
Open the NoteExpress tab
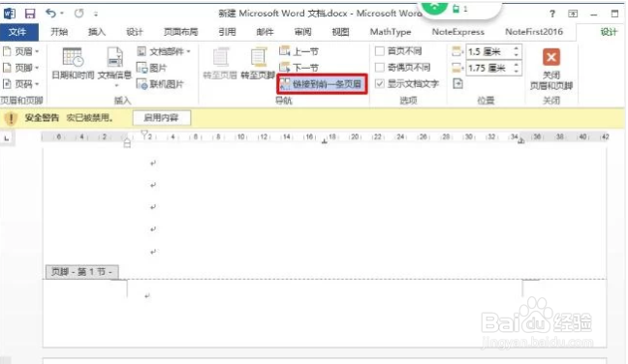pos(457,32)
